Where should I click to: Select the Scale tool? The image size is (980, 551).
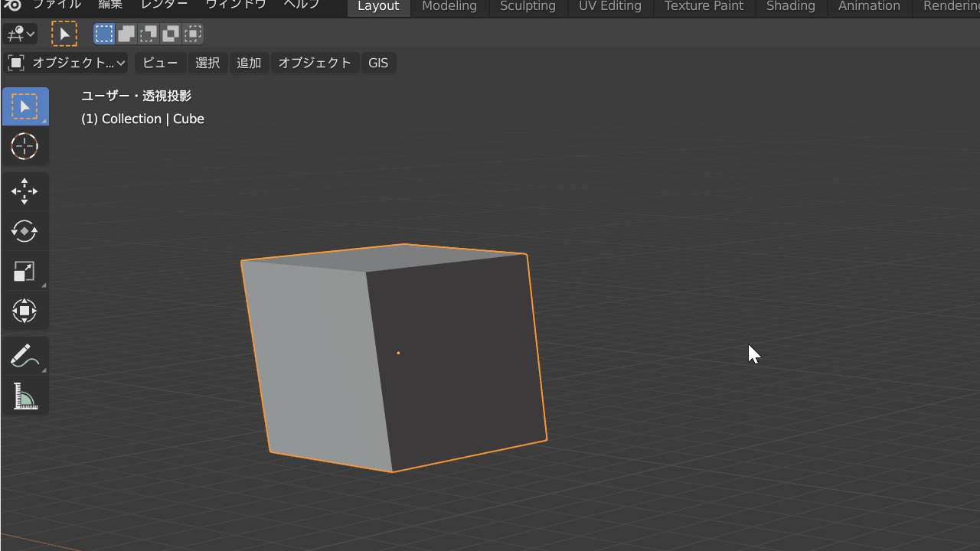coord(25,271)
